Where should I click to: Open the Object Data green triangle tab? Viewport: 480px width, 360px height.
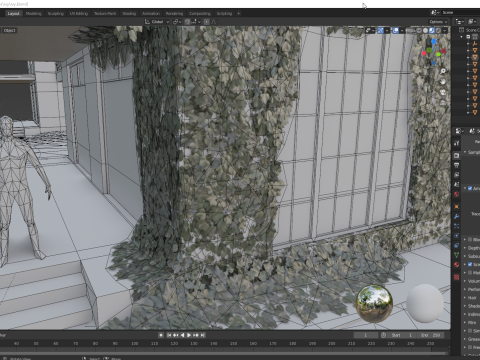(456, 255)
